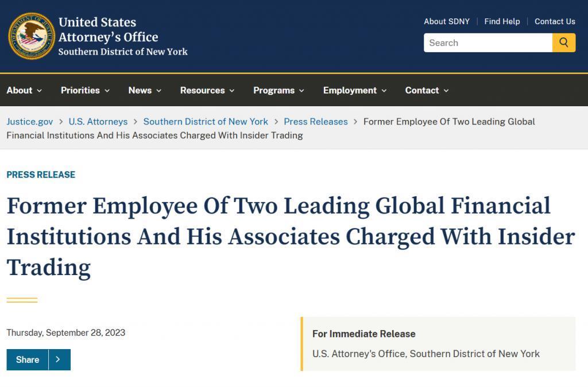
Task: Open the U.S. Attorneys breadcrumb link
Action: click(x=98, y=122)
